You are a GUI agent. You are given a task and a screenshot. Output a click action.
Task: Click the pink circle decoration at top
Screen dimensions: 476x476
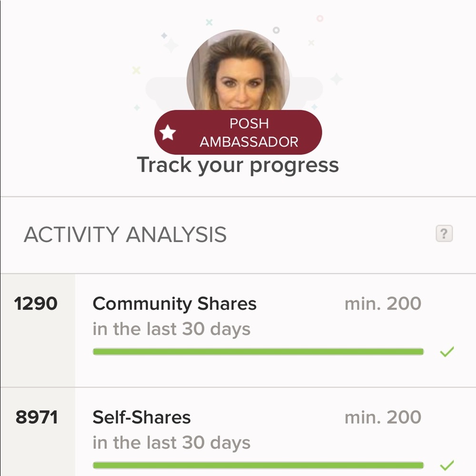click(320, 19)
